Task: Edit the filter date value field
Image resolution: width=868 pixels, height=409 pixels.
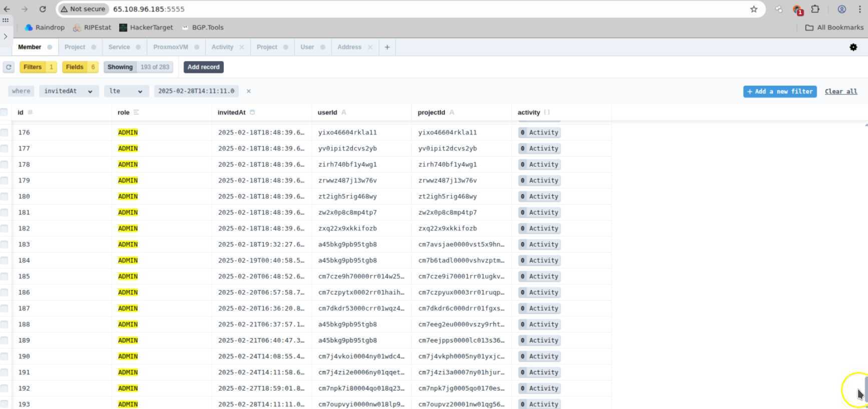Action: [196, 91]
